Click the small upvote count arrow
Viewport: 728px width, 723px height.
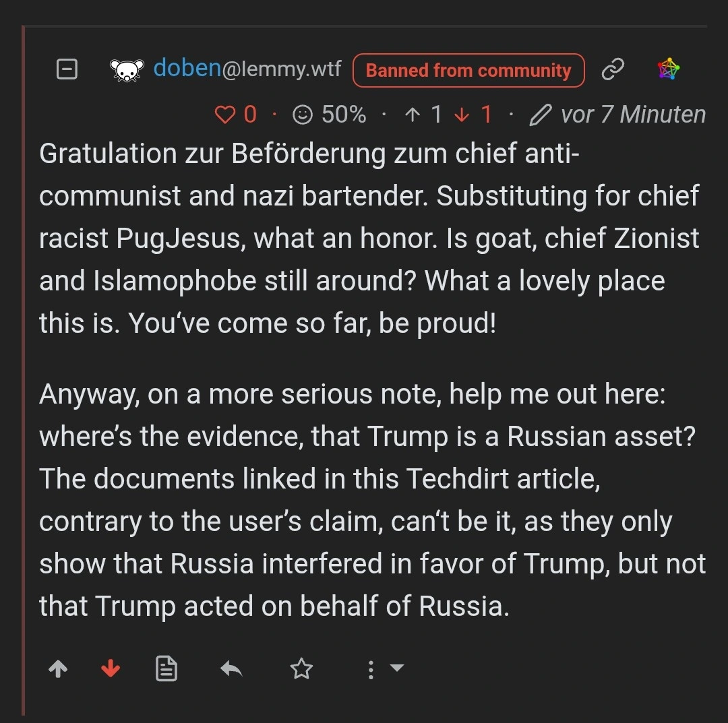[x=413, y=114]
